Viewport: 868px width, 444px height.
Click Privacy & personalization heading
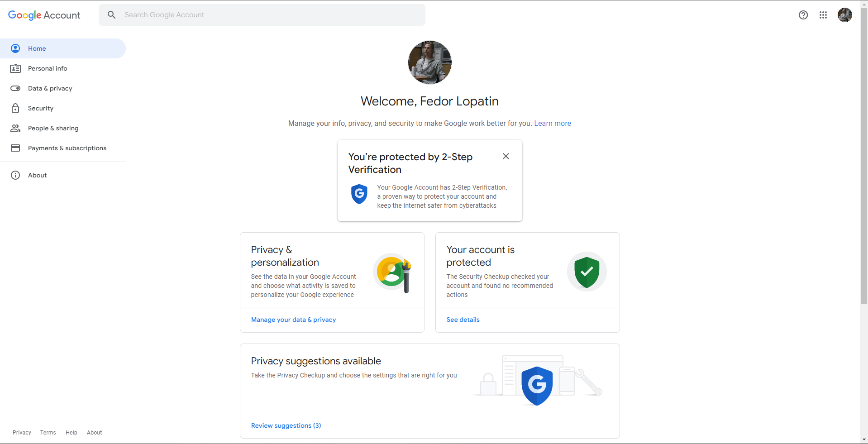pos(285,256)
